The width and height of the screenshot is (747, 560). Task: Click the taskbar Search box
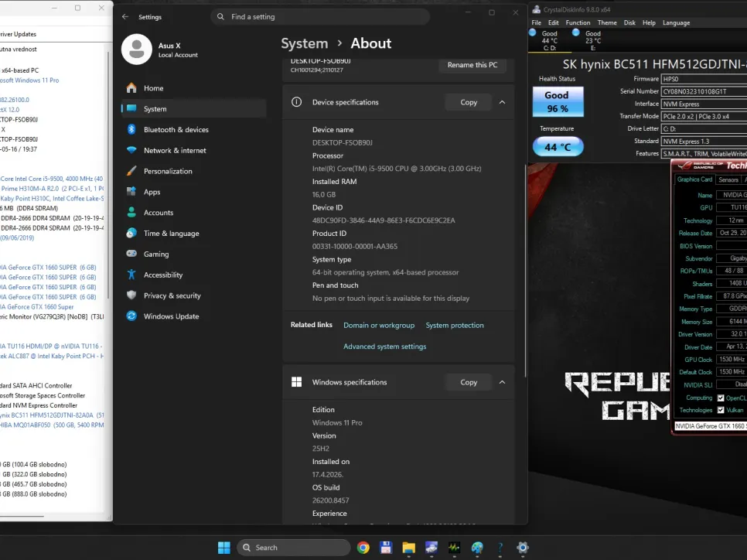pos(294,548)
